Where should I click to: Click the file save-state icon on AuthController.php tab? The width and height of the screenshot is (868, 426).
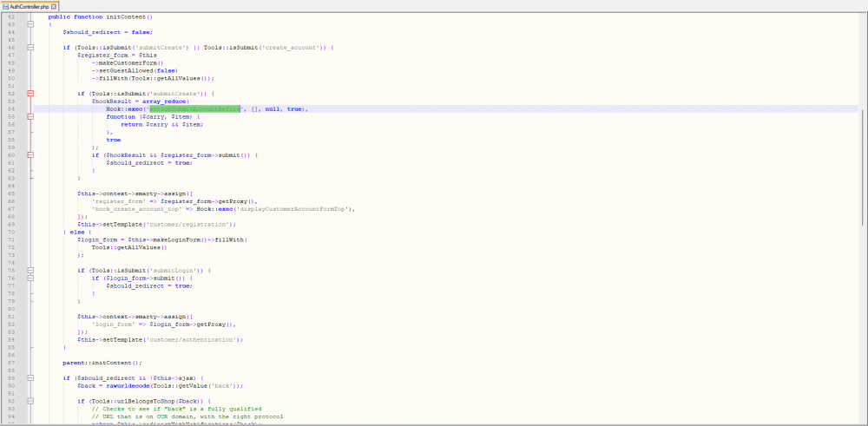[x=5, y=5]
